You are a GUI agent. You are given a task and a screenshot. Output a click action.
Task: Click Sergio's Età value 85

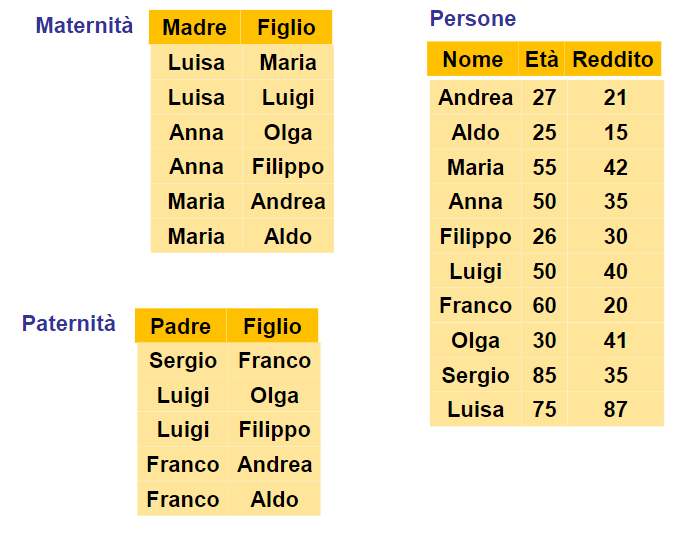544,376
